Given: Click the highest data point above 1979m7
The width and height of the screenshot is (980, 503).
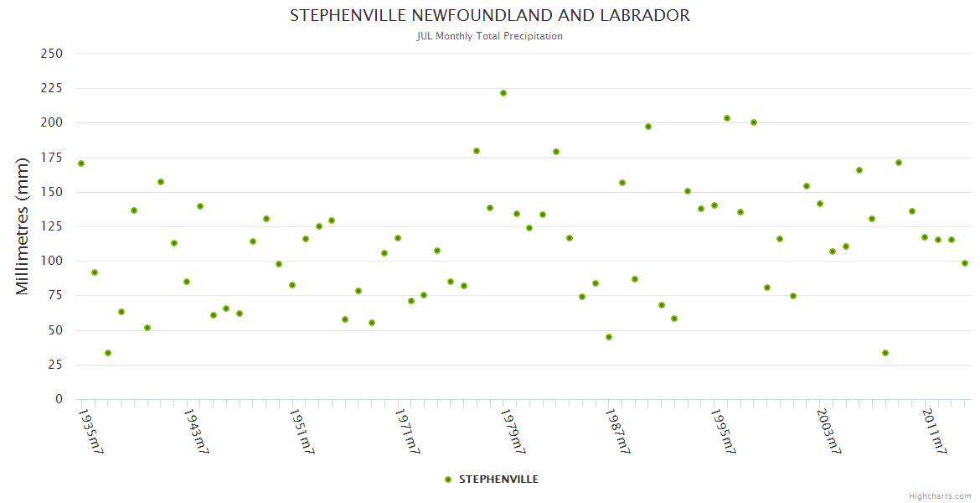Looking at the screenshot, I should [x=503, y=93].
